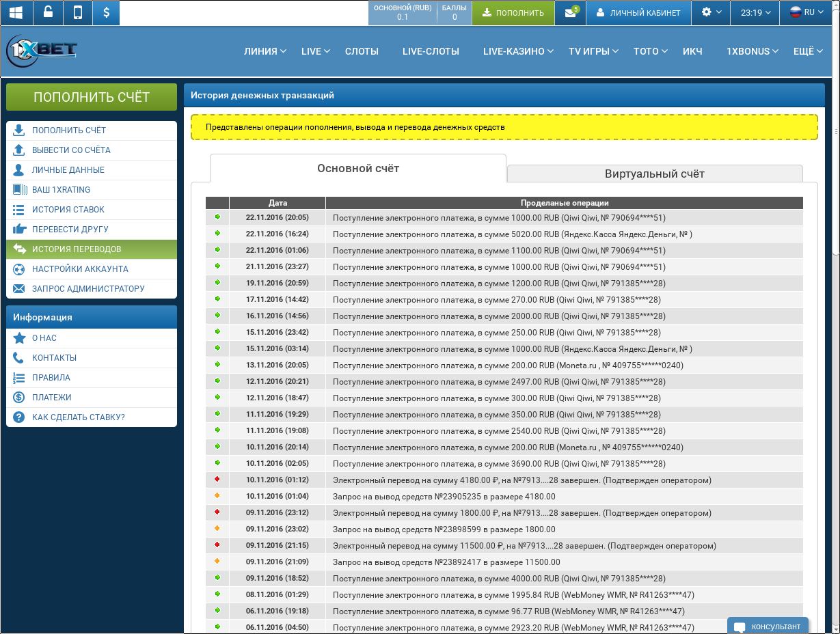Viewport: 840px width, 634px height.
Task: Open the settings gear dropdown
Action: pyautogui.click(x=711, y=12)
